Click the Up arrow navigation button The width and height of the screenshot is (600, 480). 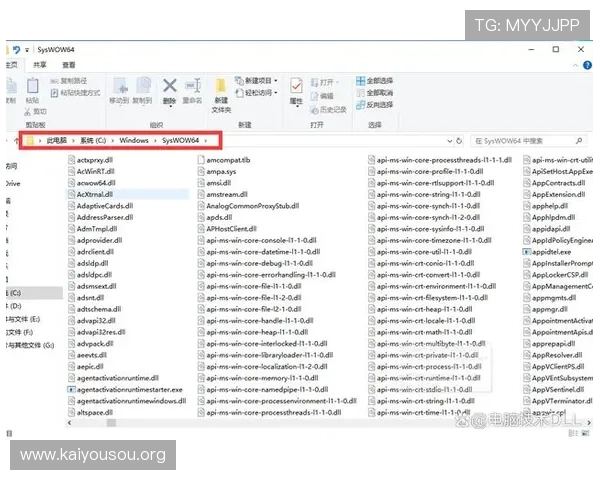pyautogui.click(x=16, y=141)
